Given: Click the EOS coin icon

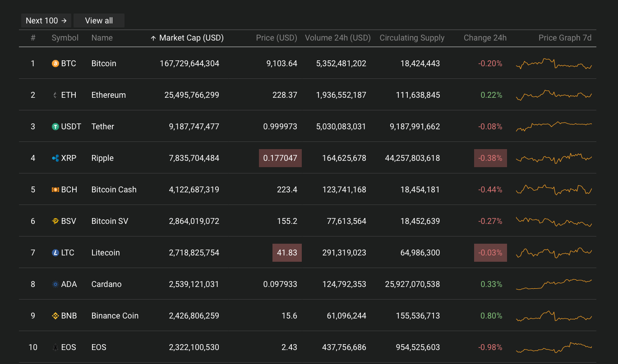Looking at the screenshot, I should 55,347.
